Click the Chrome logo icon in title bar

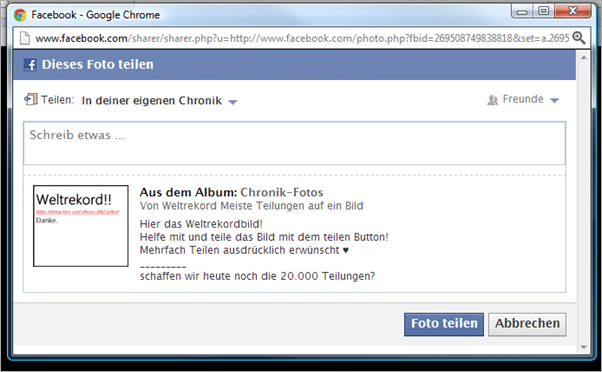(20, 15)
